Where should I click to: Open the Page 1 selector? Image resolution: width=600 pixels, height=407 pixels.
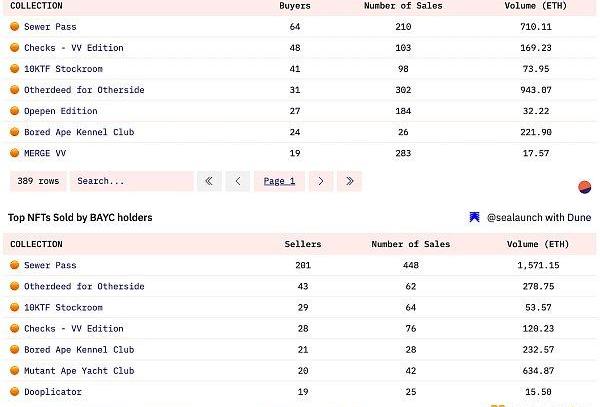pyautogui.click(x=279, y=181)
